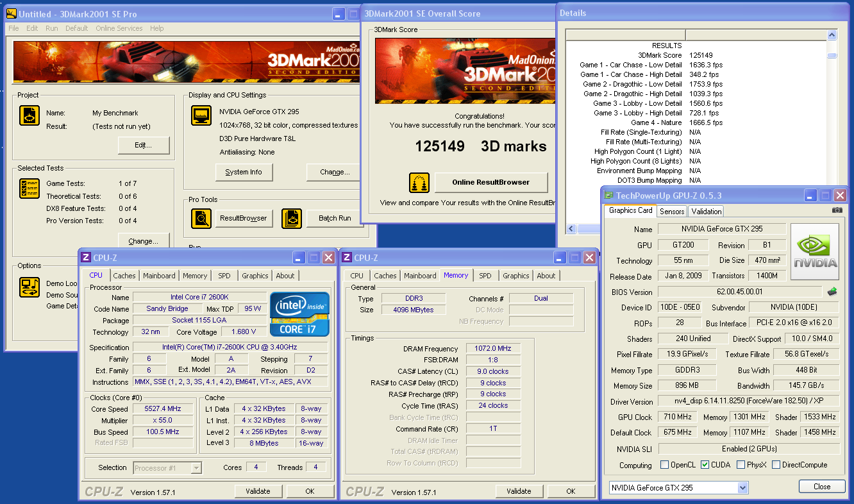Click the Edit... button in Project section
This screenshot has height=504, width=854.
click(x=144, y=146)
